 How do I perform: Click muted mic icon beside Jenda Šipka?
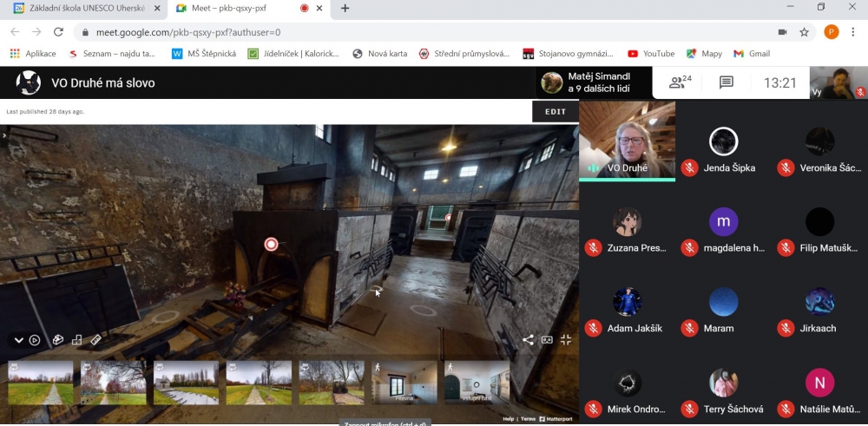click(x=689, y=167)
